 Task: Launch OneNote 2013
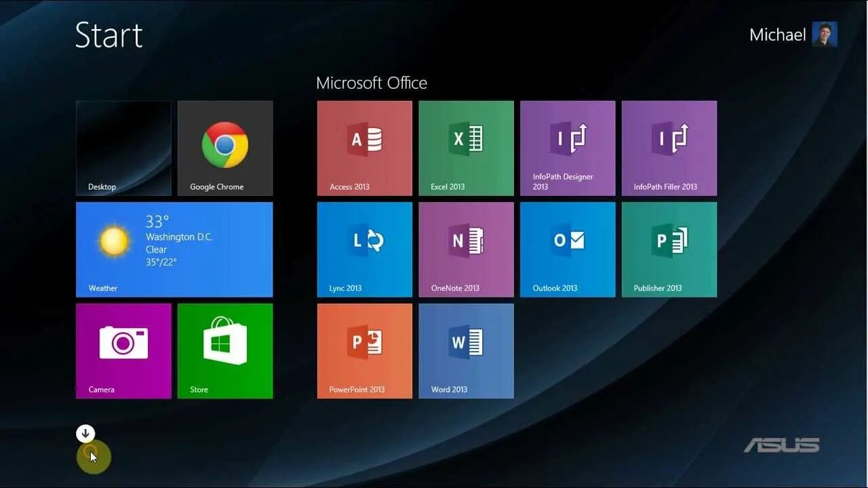coord(467,249)
